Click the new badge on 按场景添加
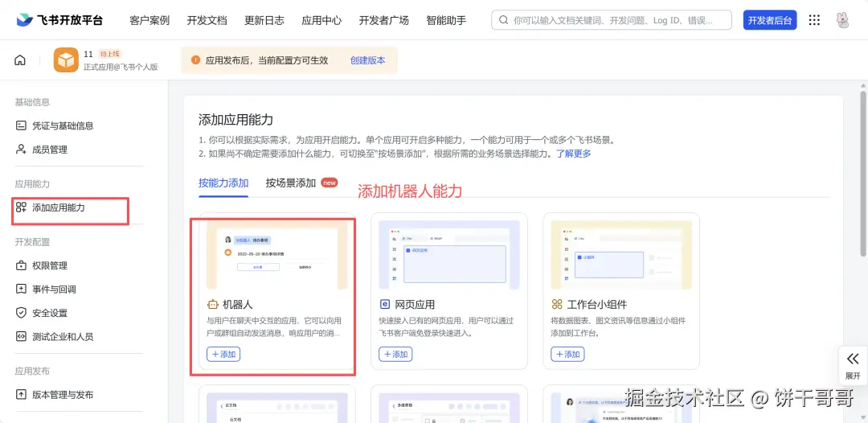The width and height of the screenshot is (868, 423). pos(330,183)
